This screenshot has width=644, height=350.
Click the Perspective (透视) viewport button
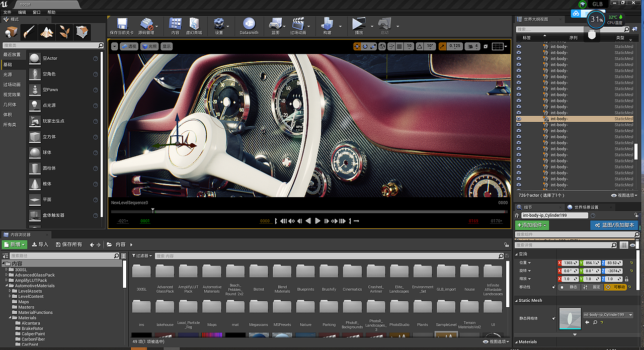point(129,46)
